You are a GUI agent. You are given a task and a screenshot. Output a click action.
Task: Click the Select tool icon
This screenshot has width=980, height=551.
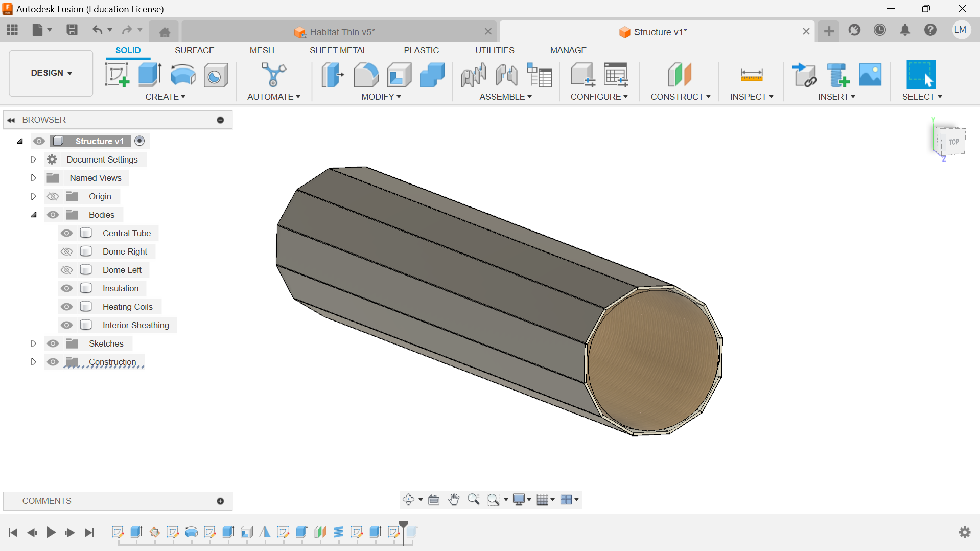click(921, 75)
